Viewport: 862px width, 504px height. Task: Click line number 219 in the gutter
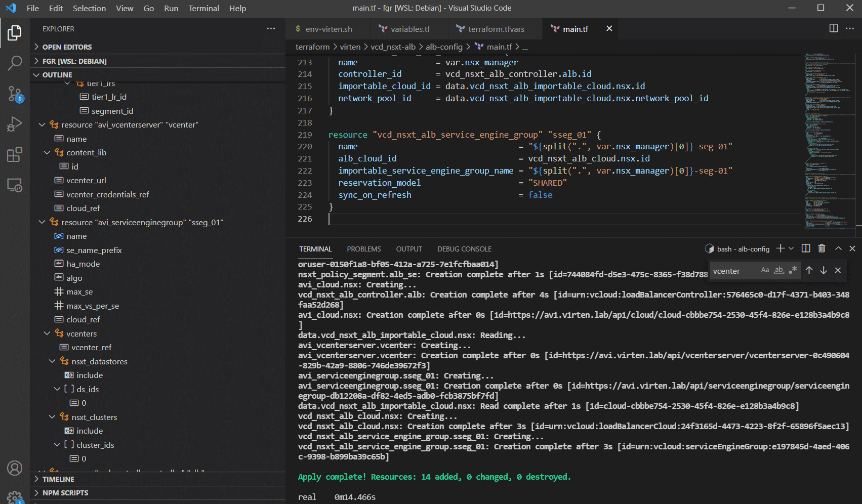[x=305, y=135]
